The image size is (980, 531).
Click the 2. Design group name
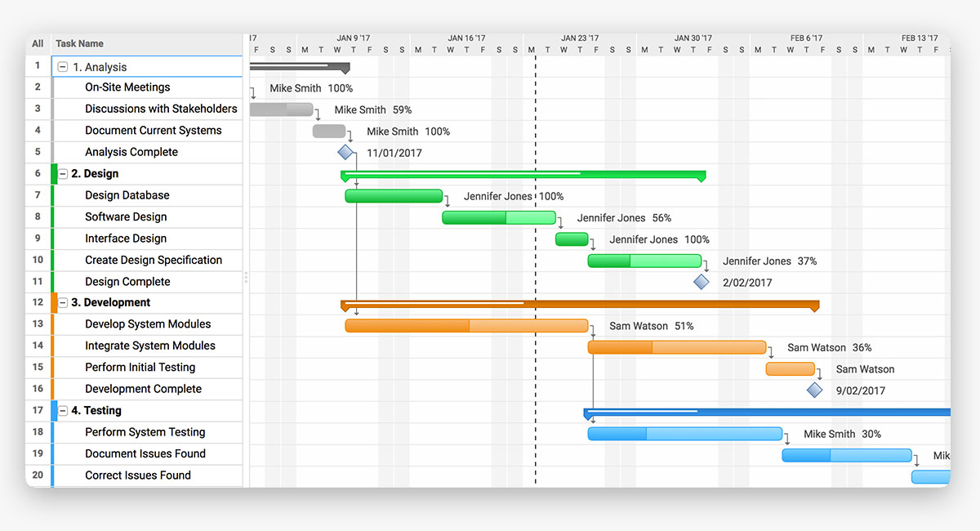95,173
